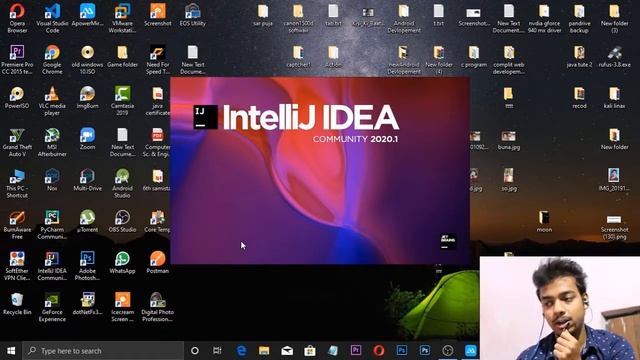Select the tab.txt file
Viewport: 640px width, 360px height.
point(333,15)
